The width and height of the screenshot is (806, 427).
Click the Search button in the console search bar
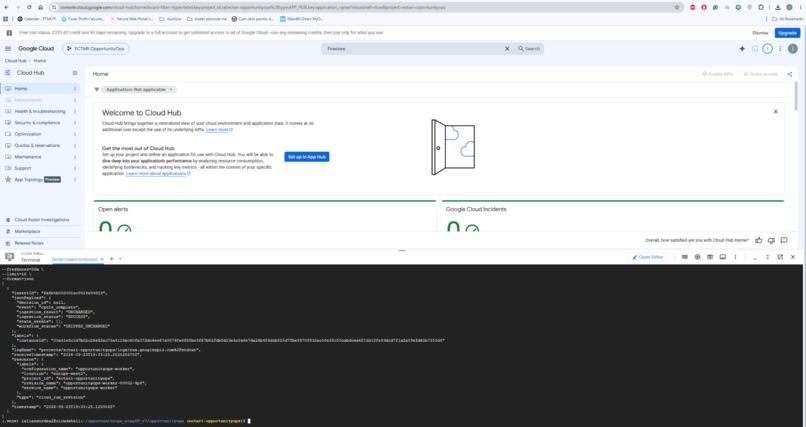[x=529, y=49]
